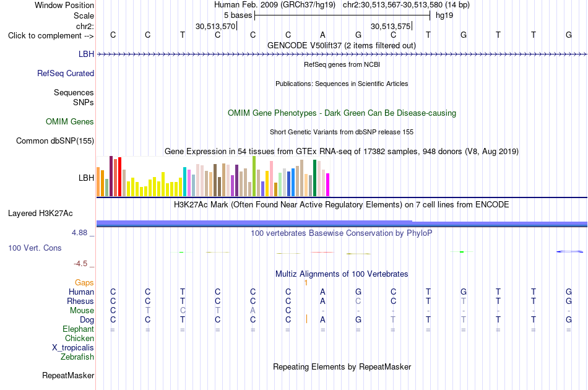Select the SNPs label on the left
Image resolution: width=588 pixels, height=390 pixels.
pos(84,102)
